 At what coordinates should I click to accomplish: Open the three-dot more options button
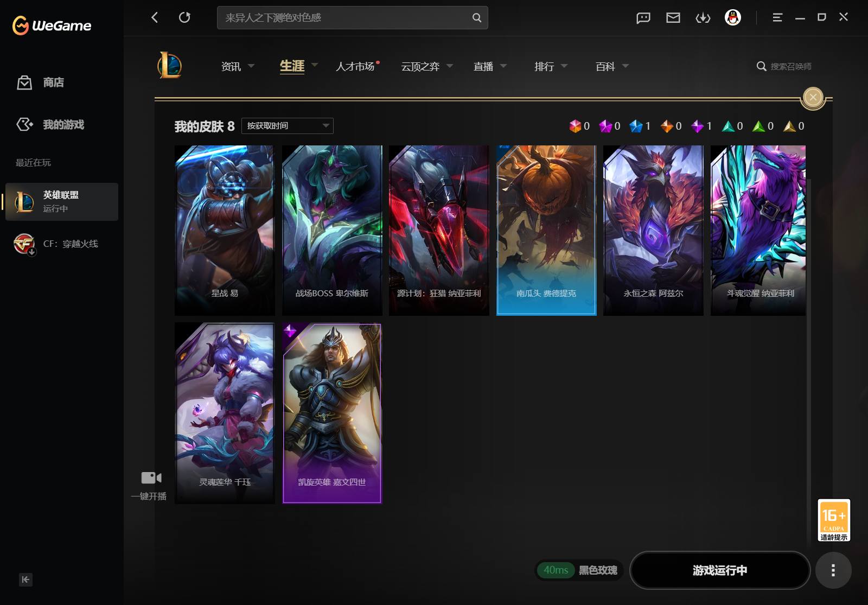(x=833, y=570)
